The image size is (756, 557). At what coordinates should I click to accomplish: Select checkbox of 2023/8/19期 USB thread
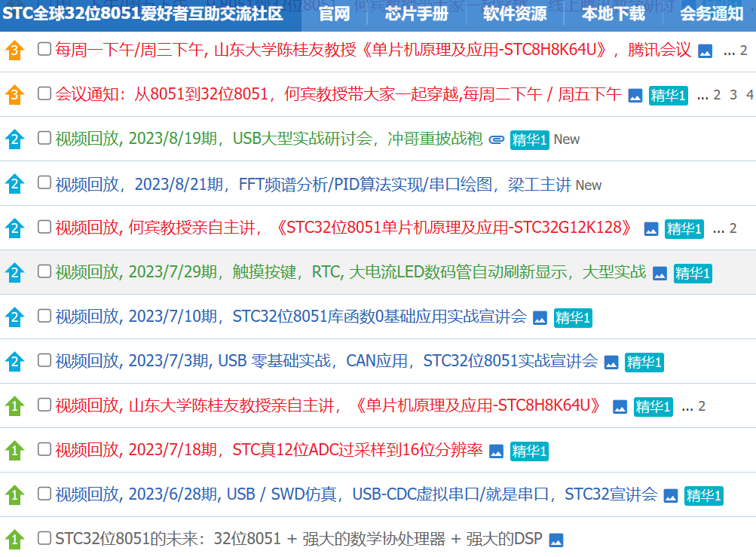tap(44, 138)
